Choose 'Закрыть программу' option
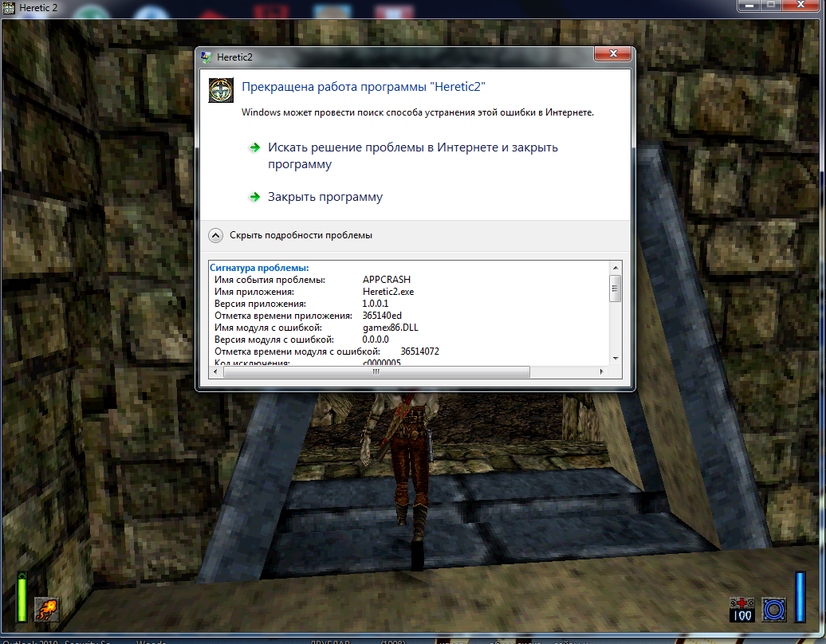 click(x=325, y=197)
